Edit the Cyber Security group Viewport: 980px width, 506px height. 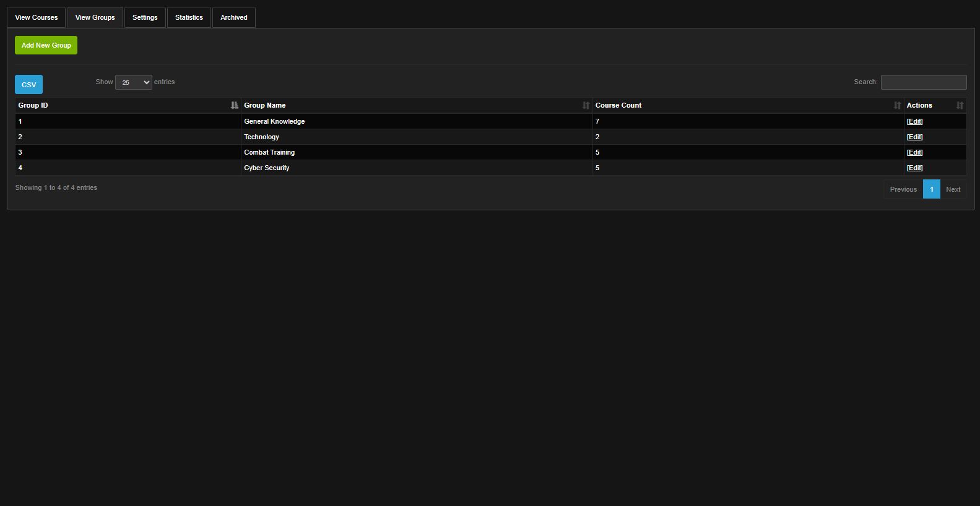[x=914, y=168]
